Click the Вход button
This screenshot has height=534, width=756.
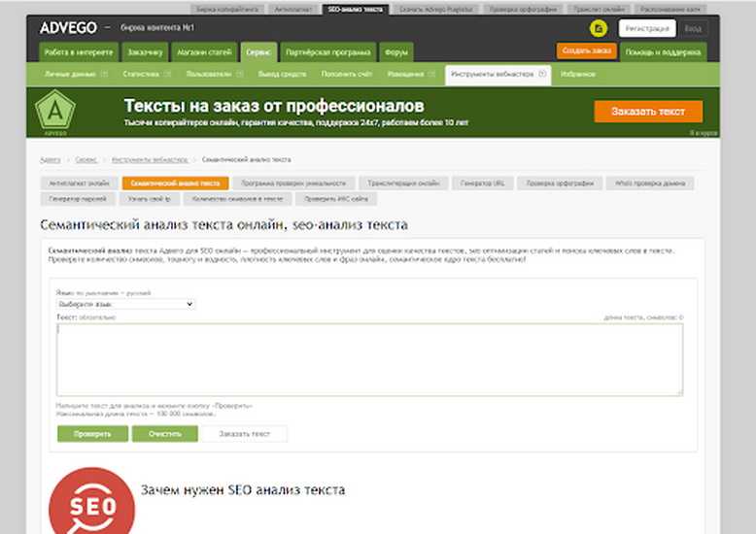pyautogui.click(x=693, y=28)
